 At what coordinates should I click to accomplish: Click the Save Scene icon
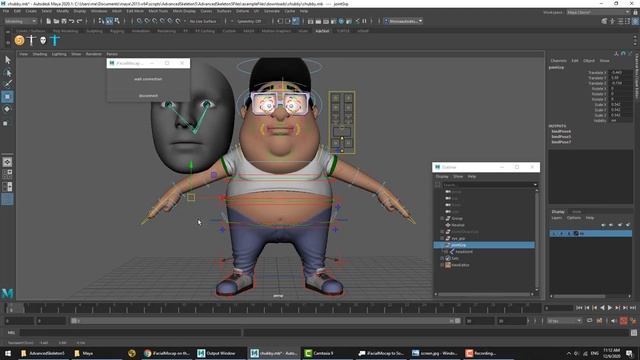[64, 21]
